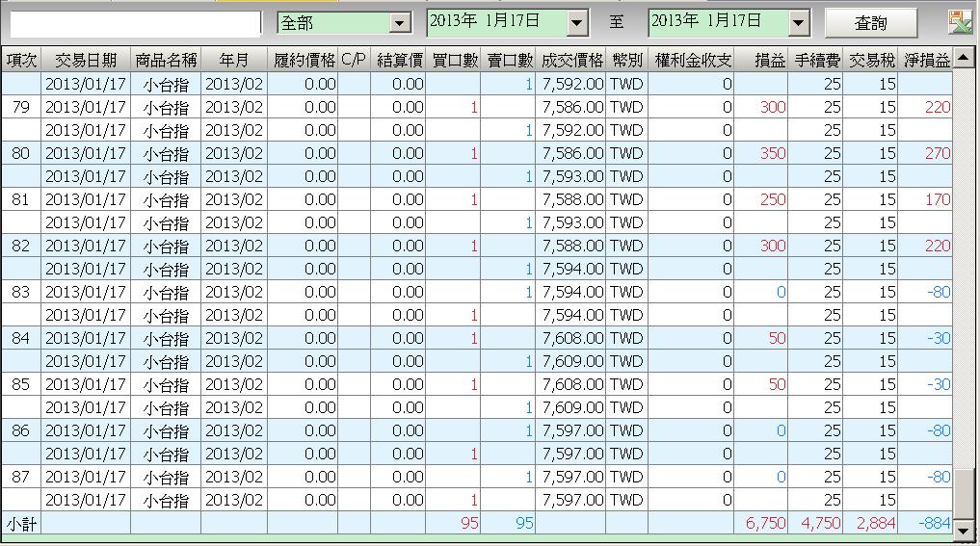The image size is (980, 546).
Task: Click the 商品名稱 column header
Action: click(x=166, y=60)
